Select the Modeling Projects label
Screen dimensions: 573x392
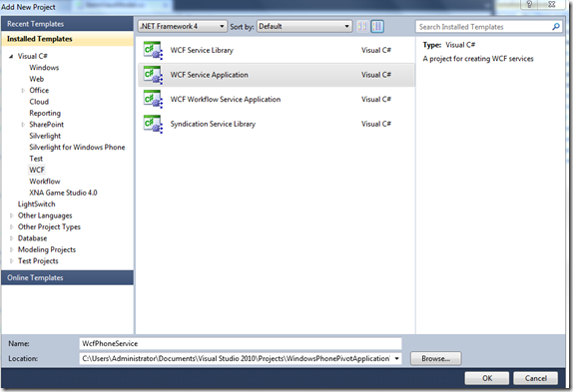point(47,249)
